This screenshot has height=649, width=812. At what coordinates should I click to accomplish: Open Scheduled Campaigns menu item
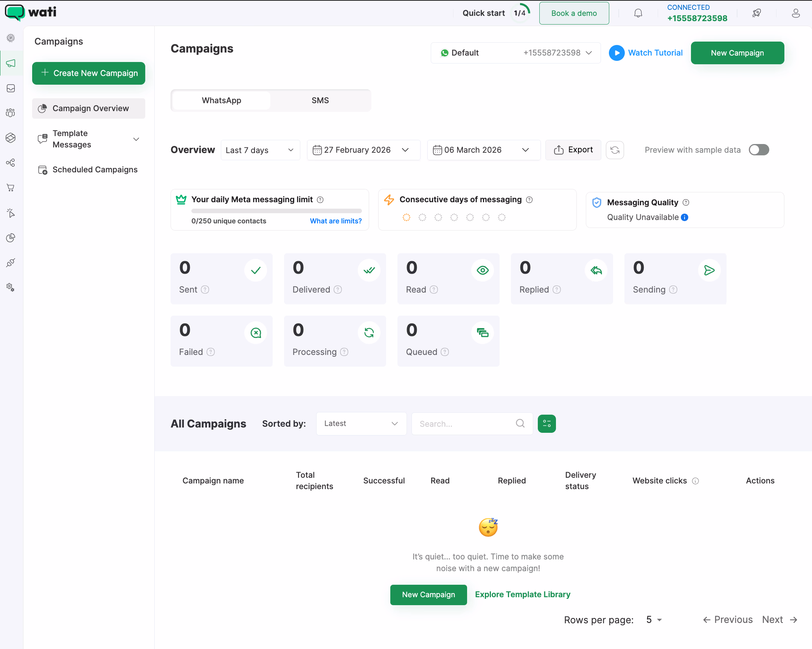tap(95, 170)
